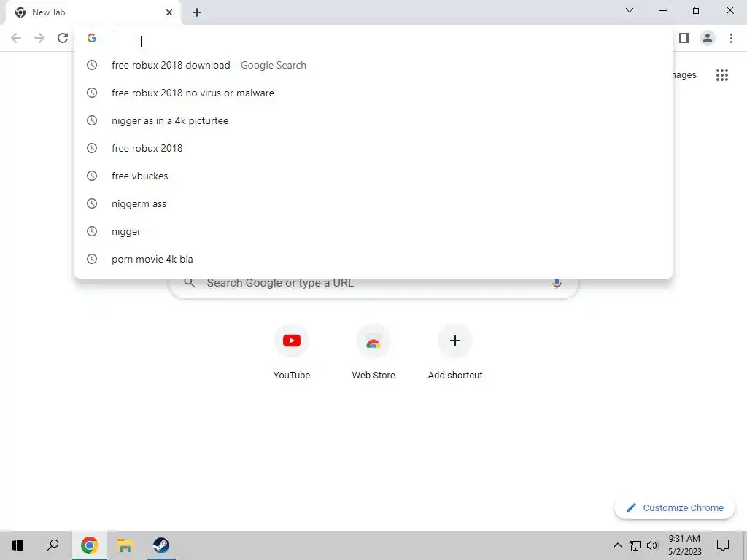The image size is (747, 560).
Task: Add a new shortcut tile
Action: click(455, 352)
